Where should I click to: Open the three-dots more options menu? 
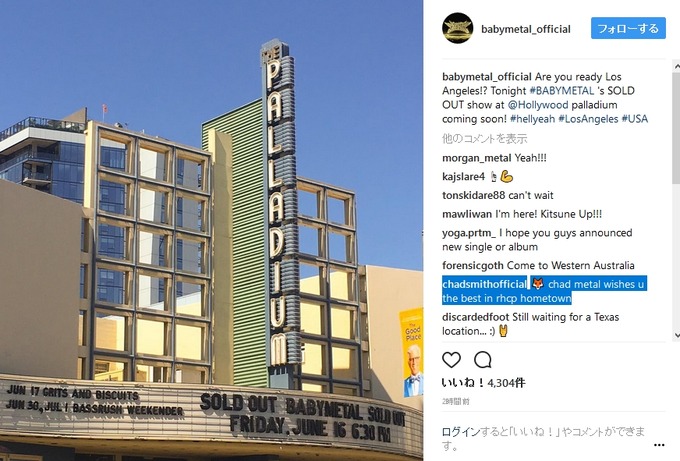pos(659,445)
